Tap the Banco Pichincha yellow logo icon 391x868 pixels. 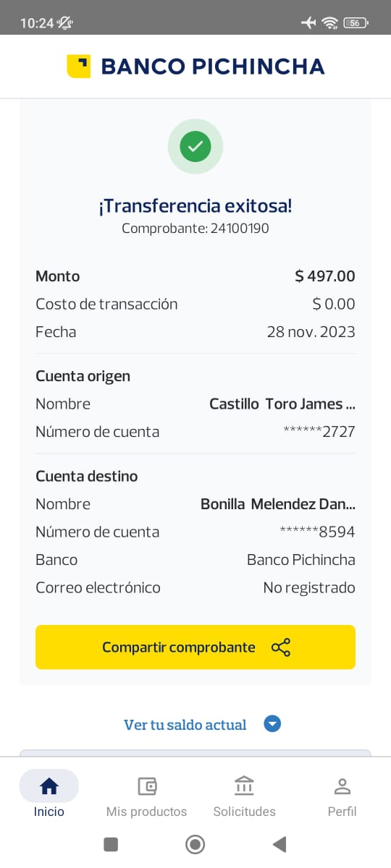click(78, 66)
